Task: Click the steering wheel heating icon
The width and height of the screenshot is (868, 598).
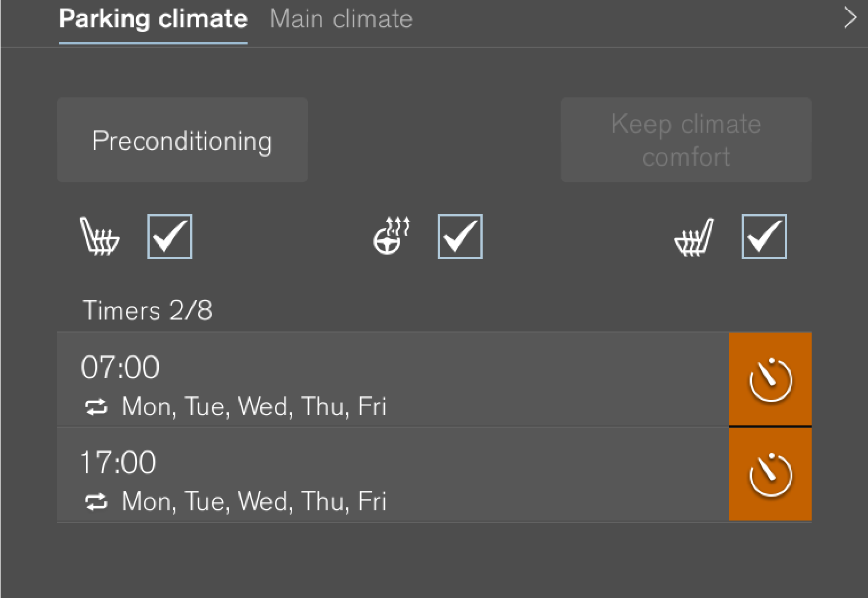Action: [391, 236]
